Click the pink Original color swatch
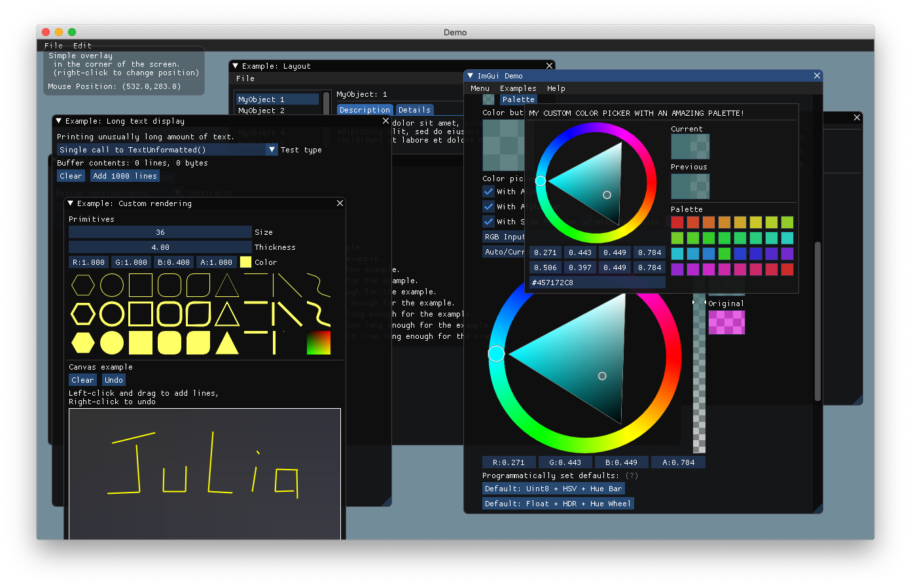 pos(726,322)
